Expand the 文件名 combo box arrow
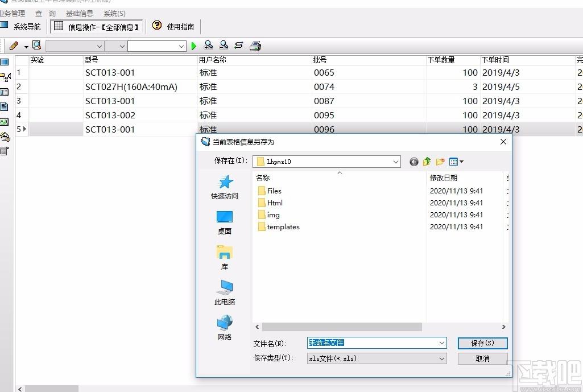Image resolution: width=583 pixels, height=392 pixels. pyautogui.click(x=442, y=343)
